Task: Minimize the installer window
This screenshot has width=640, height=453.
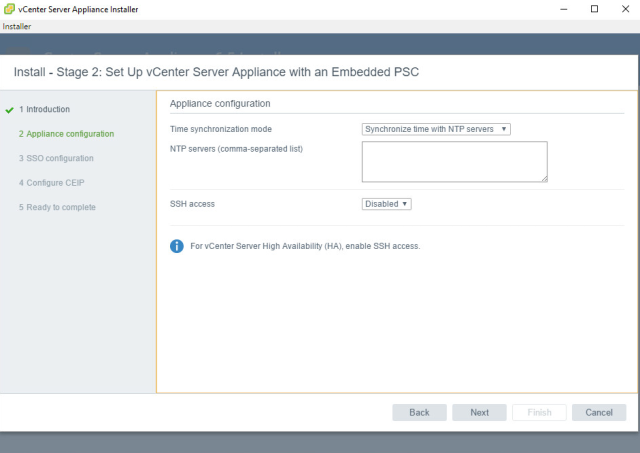Action: [564, 9]
